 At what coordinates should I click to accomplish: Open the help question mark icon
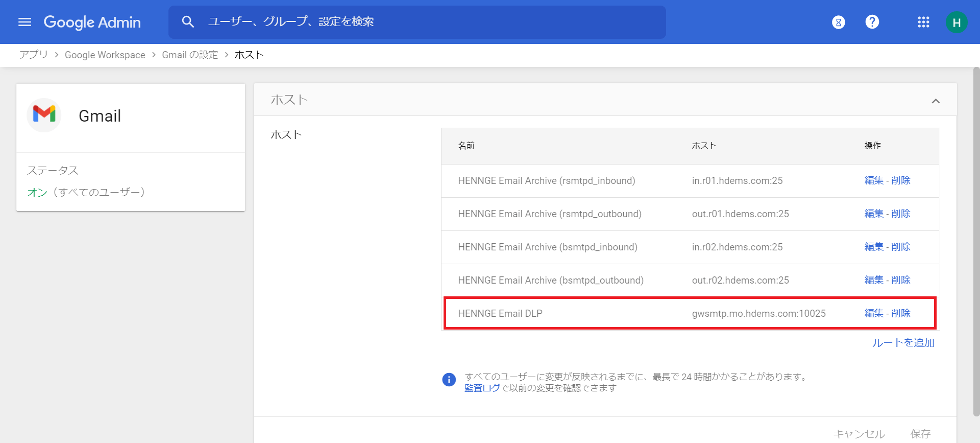tap(872, 22)
